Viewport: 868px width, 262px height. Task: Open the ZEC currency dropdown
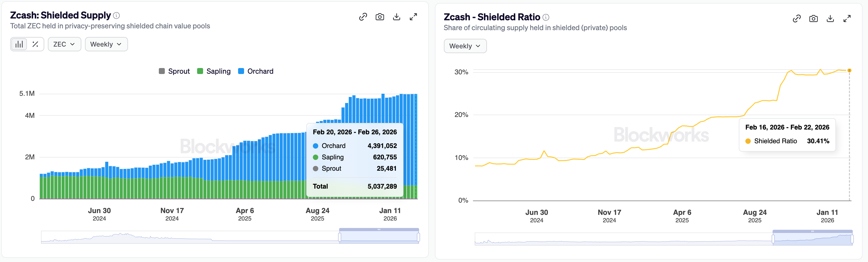[64, 44]
